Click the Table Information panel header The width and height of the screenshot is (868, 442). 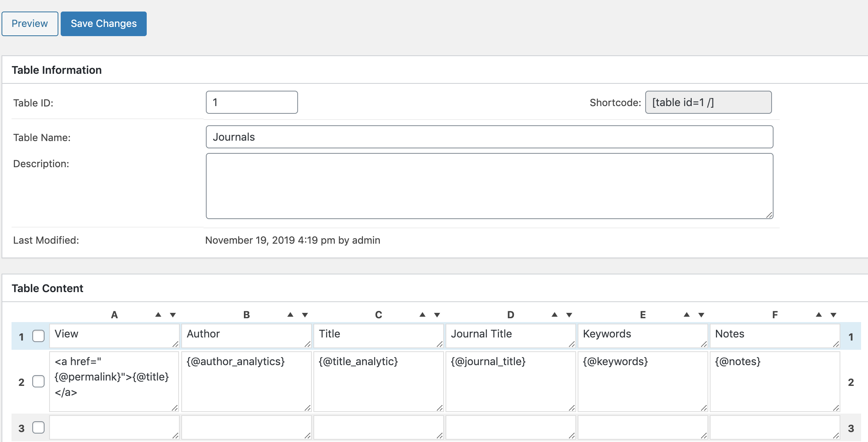point(57,70)
